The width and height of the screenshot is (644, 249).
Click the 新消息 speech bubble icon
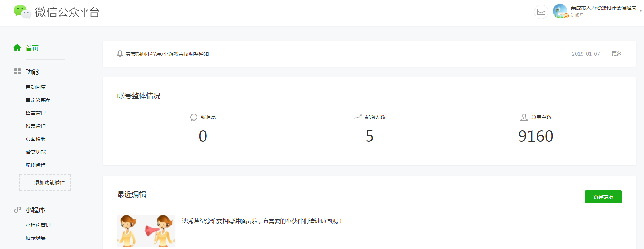tap(194, 117)
